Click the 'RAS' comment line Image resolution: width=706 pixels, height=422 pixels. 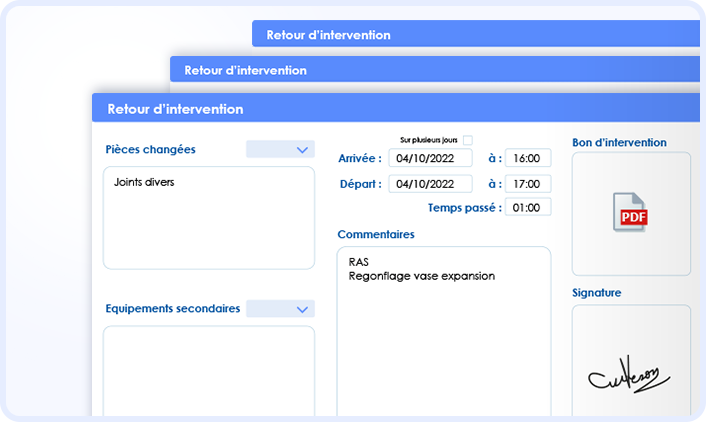(x=358, y=262)
